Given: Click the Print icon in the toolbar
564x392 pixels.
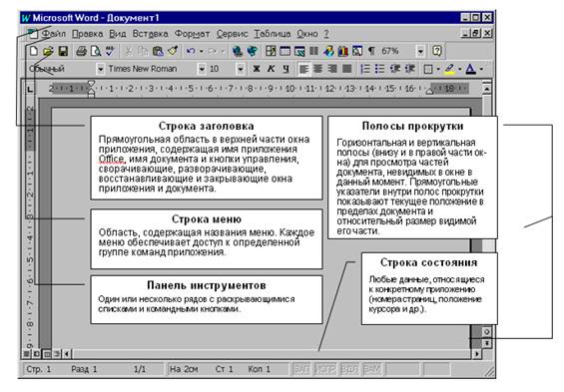Looking at the screenshot, I should point(81,51).
